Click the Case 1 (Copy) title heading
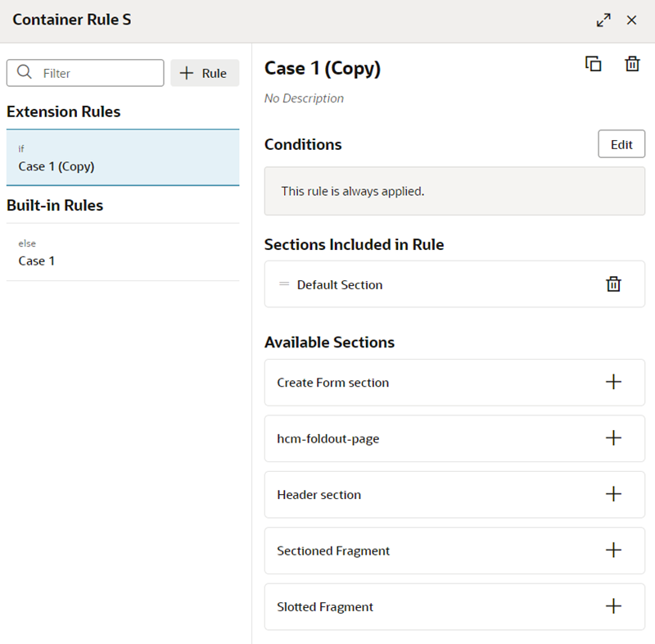This screenshot has width=655, height=644. (x=323, y=69)
